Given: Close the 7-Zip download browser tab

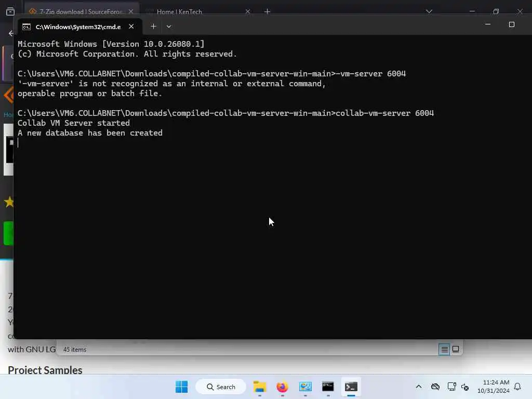Looking at the screenshot, I should point(131,11).
